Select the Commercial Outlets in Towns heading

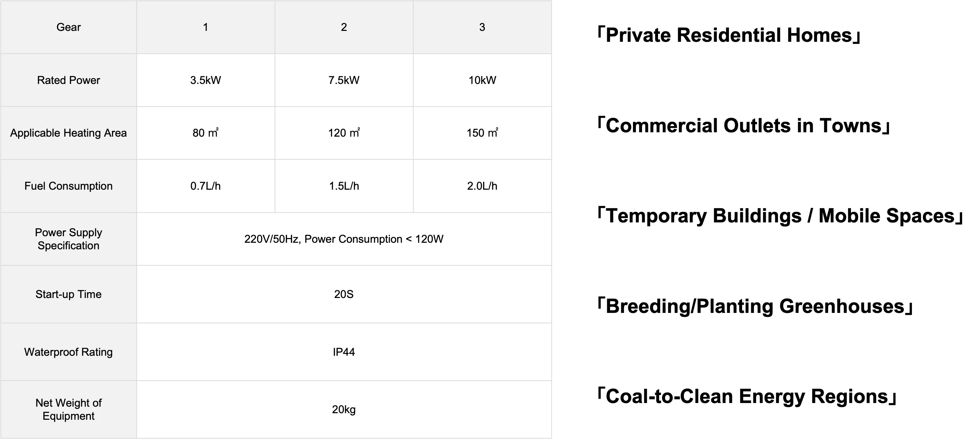tap(744, 125)
